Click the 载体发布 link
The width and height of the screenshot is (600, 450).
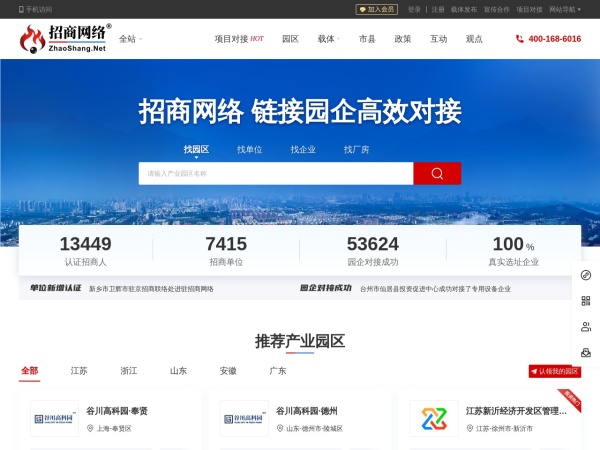pos(464,9)
